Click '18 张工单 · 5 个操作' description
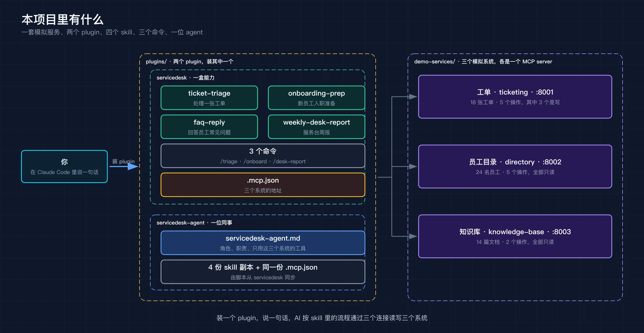Image resolution: width=644 pixels, height=333 pixels. tap(515, 102)
